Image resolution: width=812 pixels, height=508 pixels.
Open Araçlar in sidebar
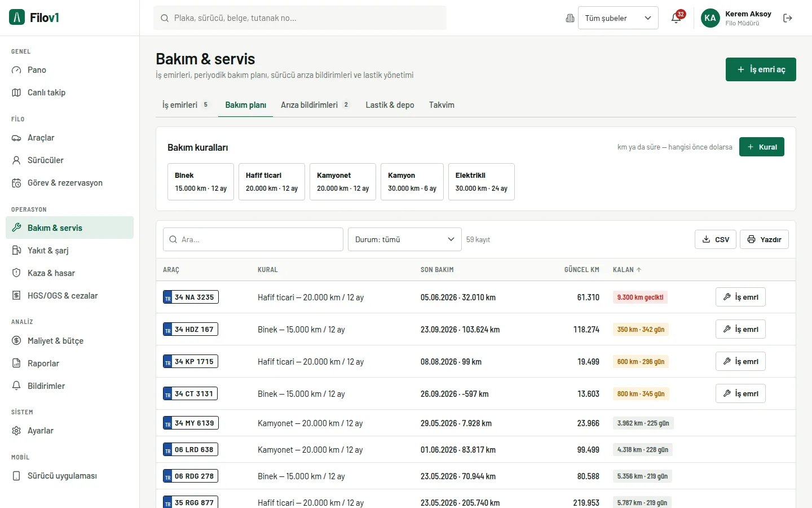click(69, 138)
